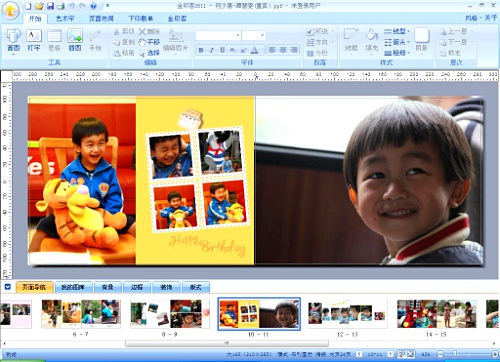Click the next page arrow in status bar
The height and width of the screenshot is (362, 500).
pos(390,354)
